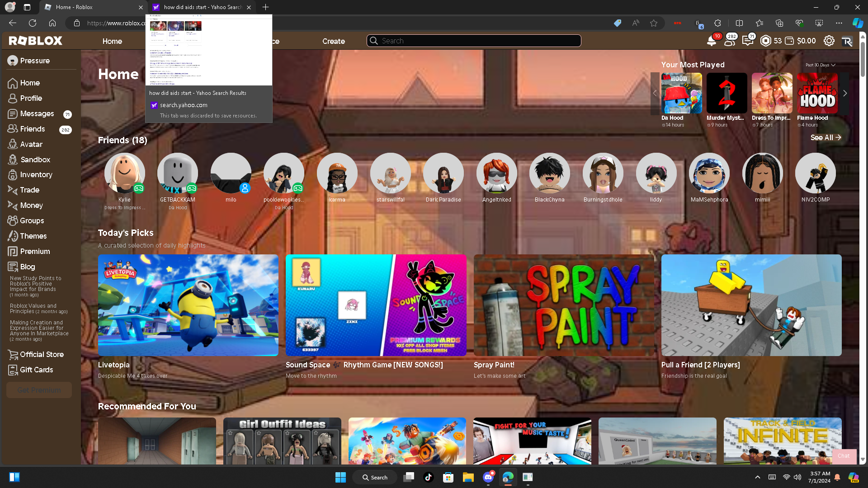Open the blog post about Roblox Values and Principles
The image size is (868, 488).
tap(39, 309)
